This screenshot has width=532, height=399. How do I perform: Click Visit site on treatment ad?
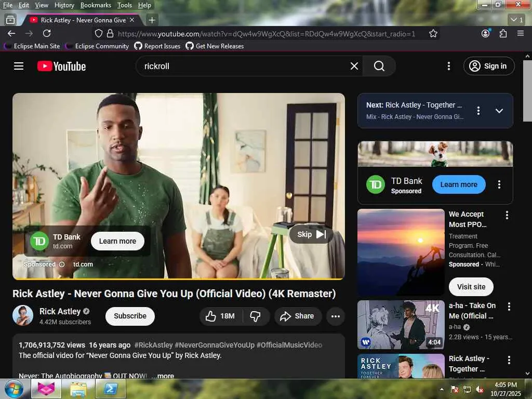(471, 287)
